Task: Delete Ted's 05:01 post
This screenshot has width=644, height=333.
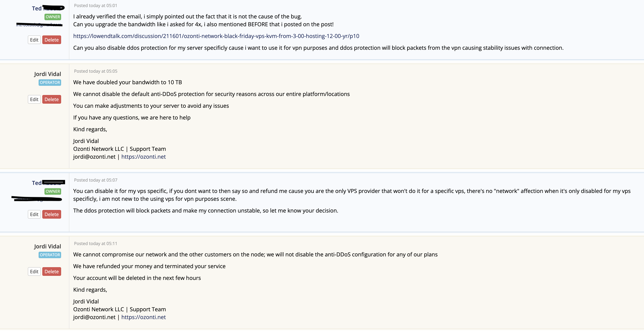Action: [x=52, y=40]
